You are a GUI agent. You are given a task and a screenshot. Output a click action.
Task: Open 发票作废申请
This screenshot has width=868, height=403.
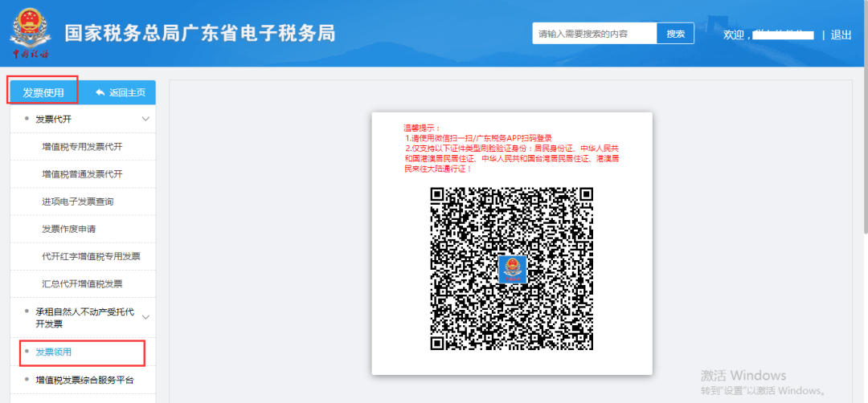pos(69,229)
